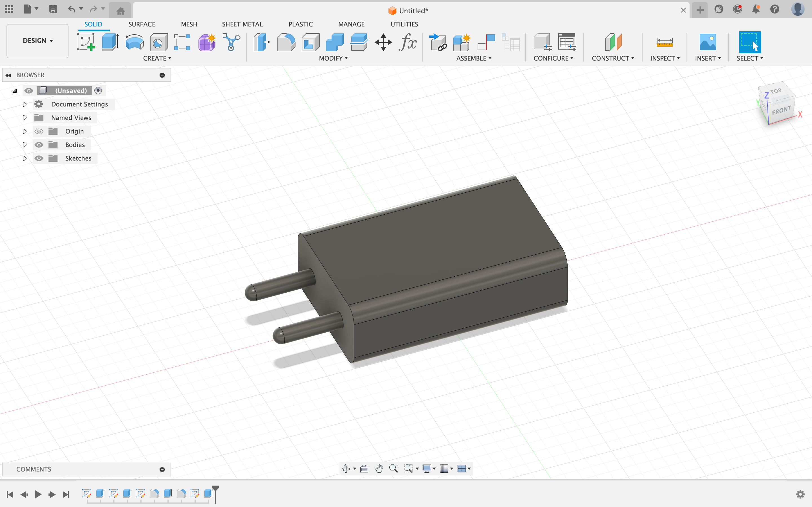Select the Create Sketch tool

coord(86,42)
